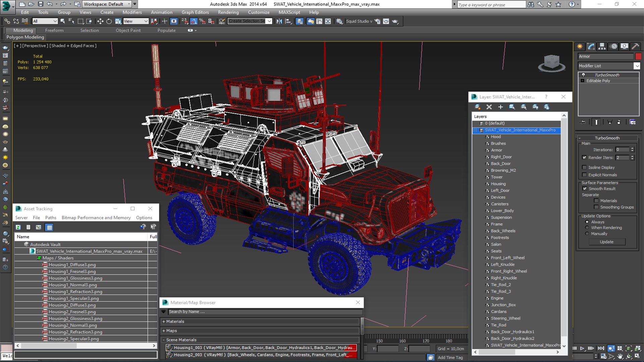The image size is (644, 362).
Task: Toggle the Angle Snap tool
Action: [x=194, y=21]
